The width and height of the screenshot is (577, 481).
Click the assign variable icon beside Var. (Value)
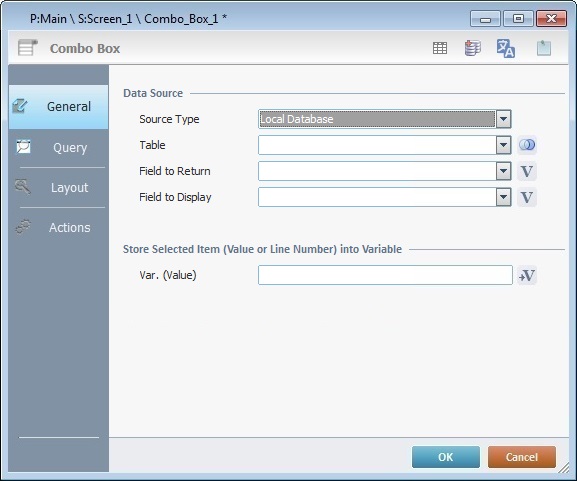click(527, 275)
